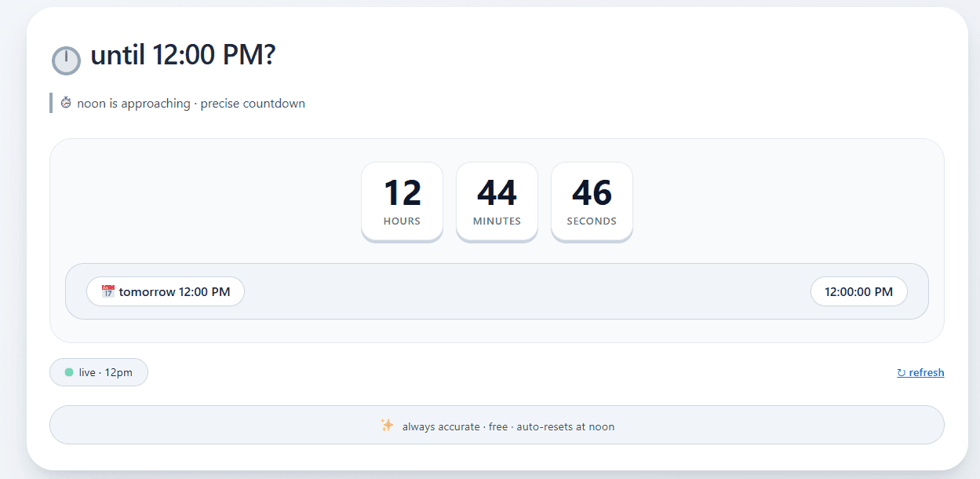Click the 'noon is approaching · precise countdown' subtitle
Screen dimensions: 980x479
coord(191,104)
